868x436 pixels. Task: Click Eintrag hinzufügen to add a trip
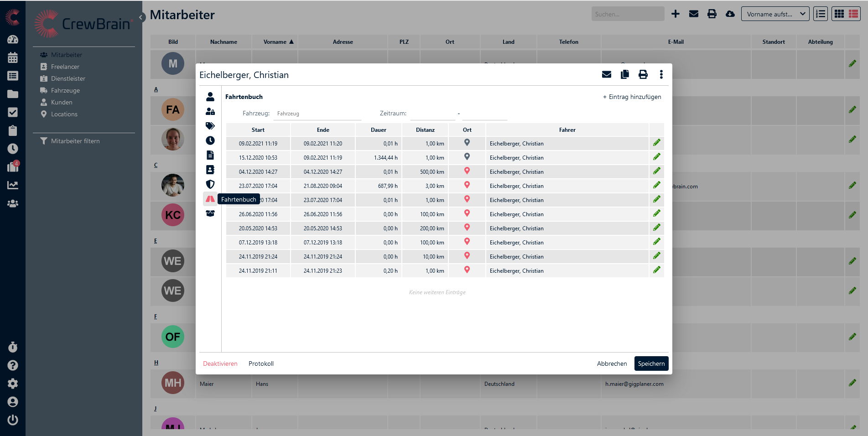tap(632, 97)
